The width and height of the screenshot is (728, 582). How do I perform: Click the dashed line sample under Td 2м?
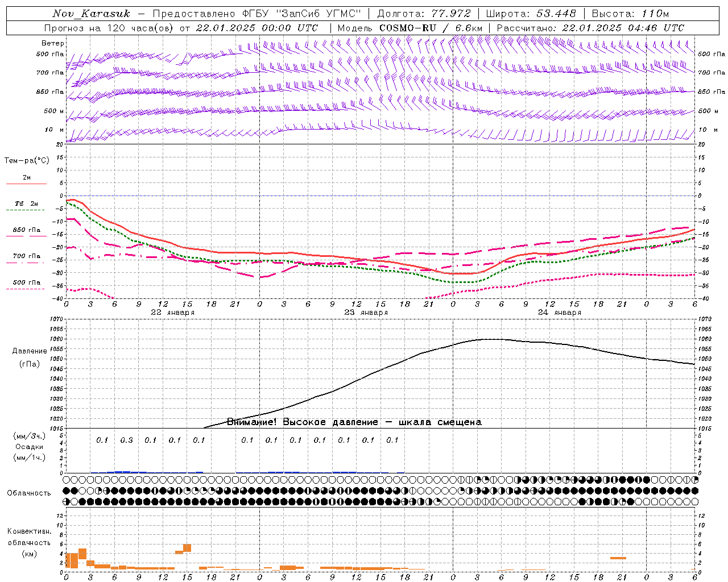(x=26, y=210)
